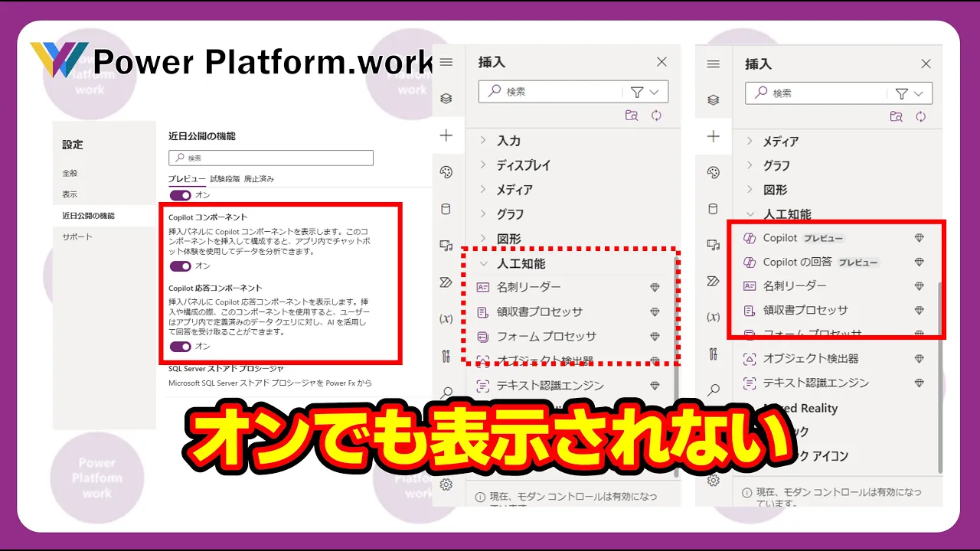Open Advanced tools icon in right panel sidebar
The width and height of the screenshot is (980, 551).
click(x=714, y=354)
